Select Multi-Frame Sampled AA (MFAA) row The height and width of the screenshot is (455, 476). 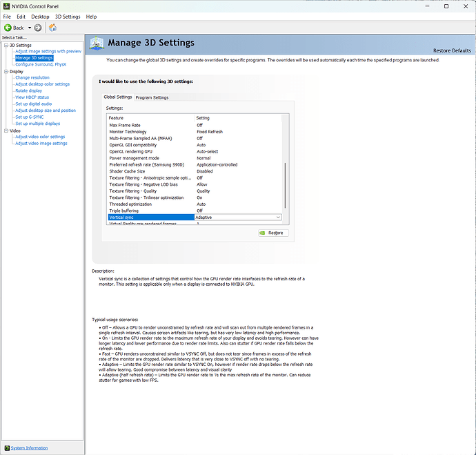click(x=195, y=138)
